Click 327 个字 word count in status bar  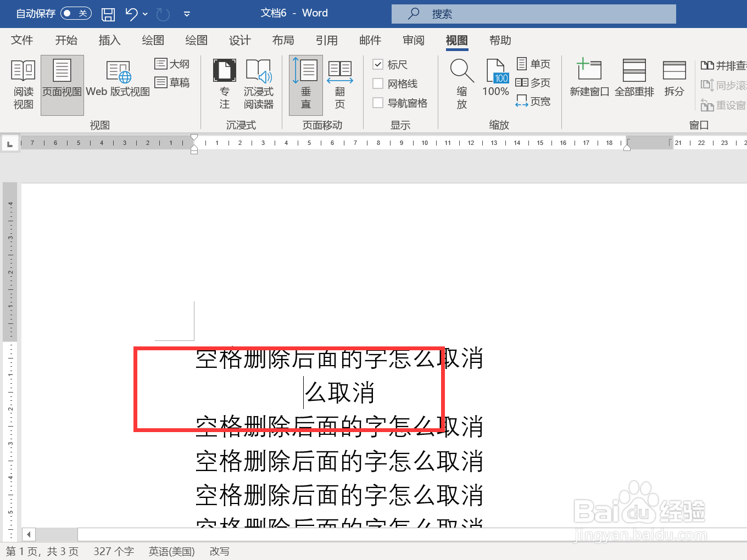pos(114,551)
